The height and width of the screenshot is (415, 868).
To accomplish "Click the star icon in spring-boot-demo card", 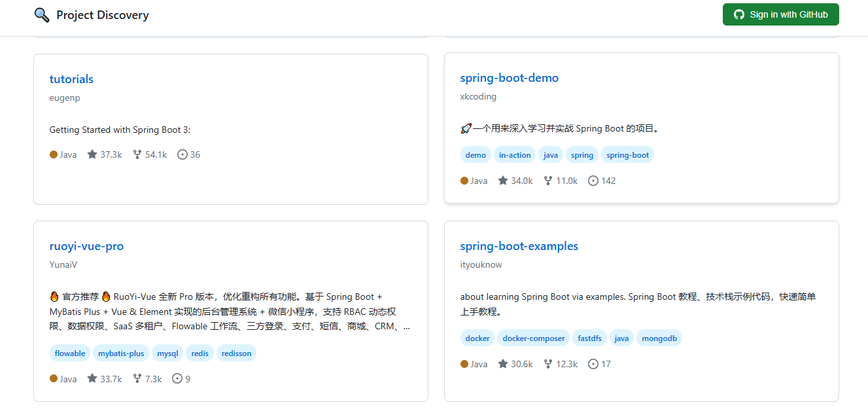I will click(503, 181).
